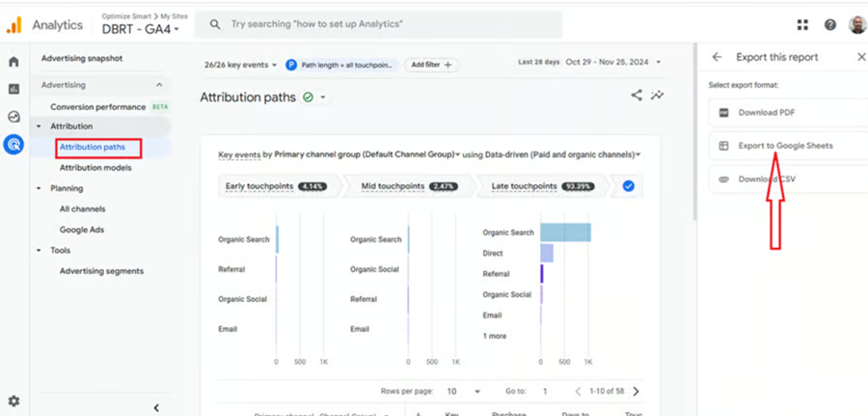This screenshot has width=868, height=416.
Task: Collapse the left navigation with chevron
Action: pyautogui.click(x=156, y=407)
